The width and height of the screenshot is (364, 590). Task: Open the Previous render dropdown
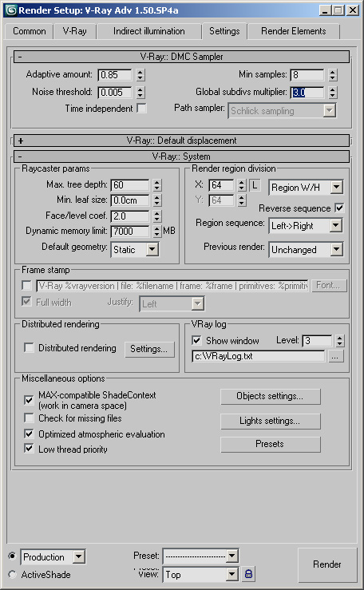(306, 249)
